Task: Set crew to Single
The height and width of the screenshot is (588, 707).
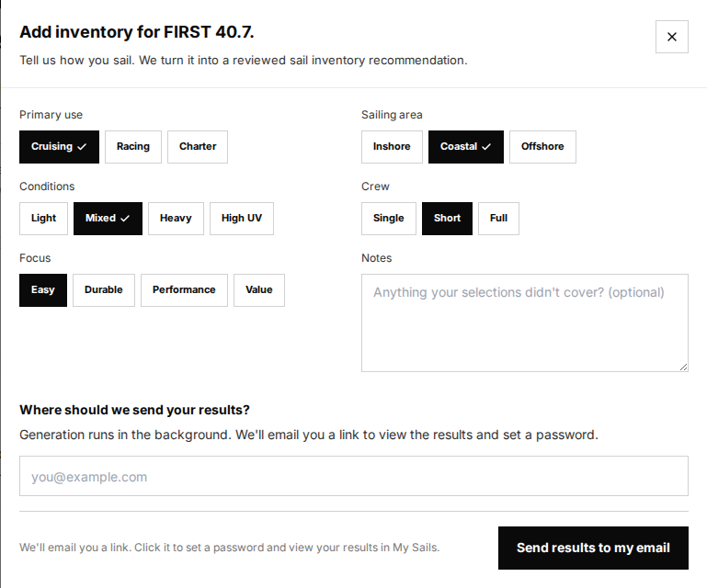Action: click(389, 219)
